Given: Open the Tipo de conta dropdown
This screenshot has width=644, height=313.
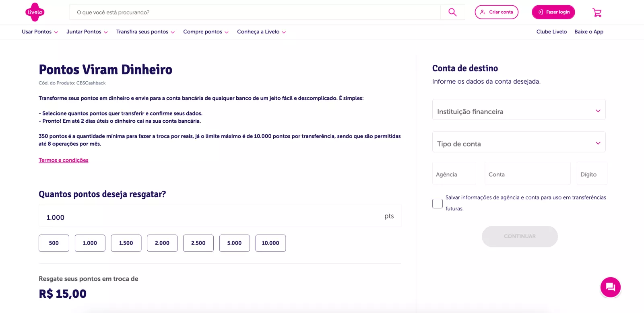Looking at the screenshot, I should click(x=519, y=142).
